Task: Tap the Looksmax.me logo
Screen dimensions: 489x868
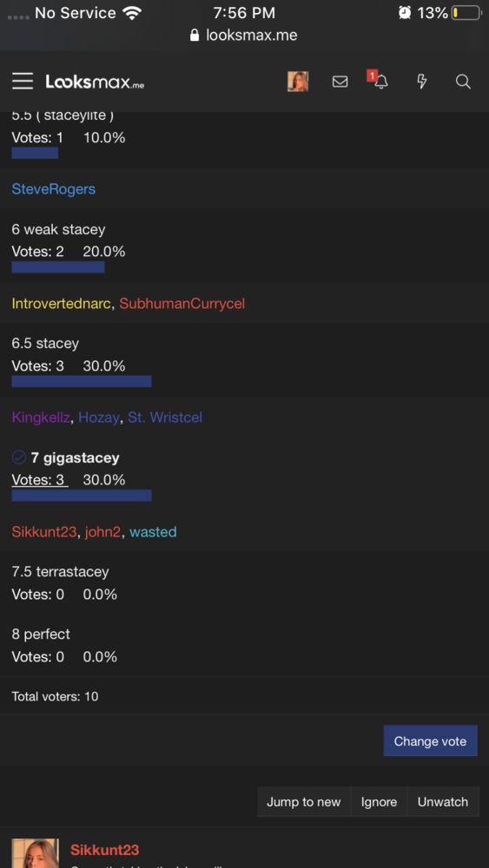Action: pos(95,82)
